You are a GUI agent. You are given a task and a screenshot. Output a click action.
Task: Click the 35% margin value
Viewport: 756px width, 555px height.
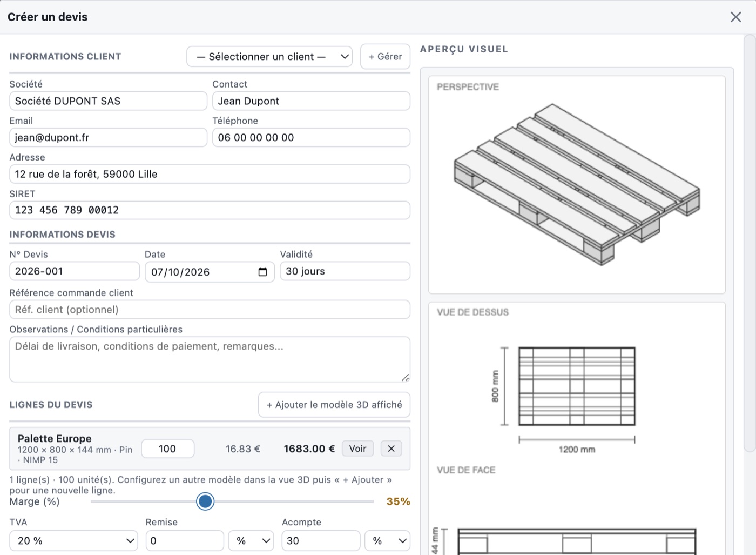point(399,501)
